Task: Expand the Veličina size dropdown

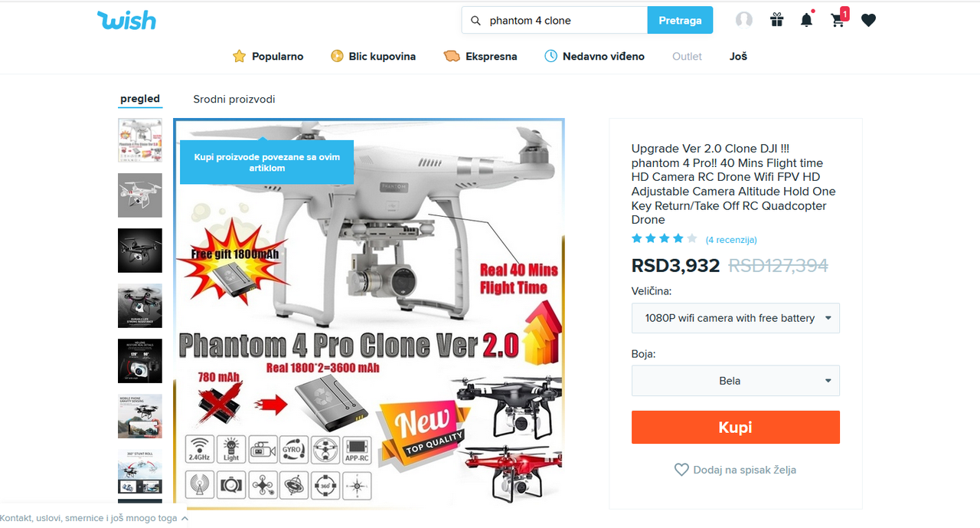Action: click(736, 318)
